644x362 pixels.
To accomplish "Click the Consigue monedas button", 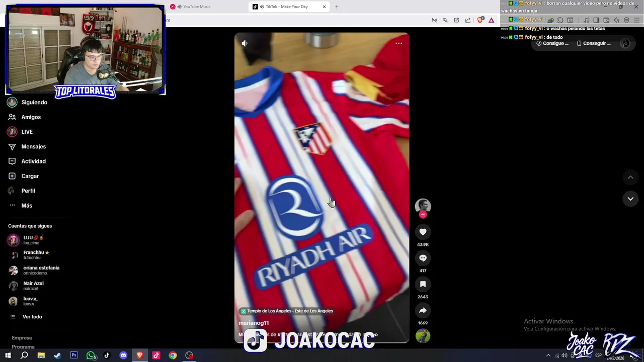I will click(552, 43).
